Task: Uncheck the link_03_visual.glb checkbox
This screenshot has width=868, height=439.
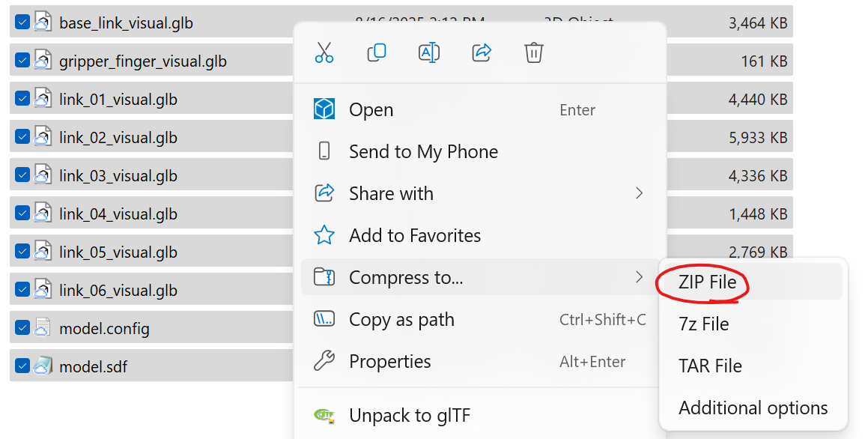Action: point(19,175)
